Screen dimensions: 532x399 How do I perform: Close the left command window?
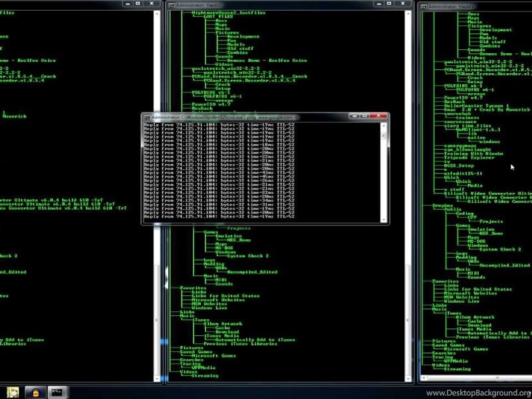tap(152, 3)
